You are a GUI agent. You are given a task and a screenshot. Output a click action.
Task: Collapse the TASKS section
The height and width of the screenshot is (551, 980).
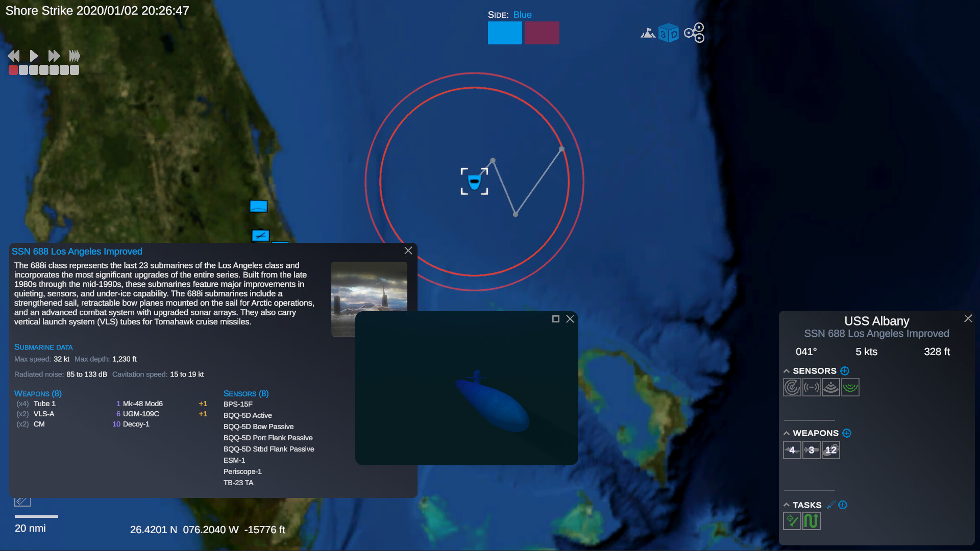(787, 505)
